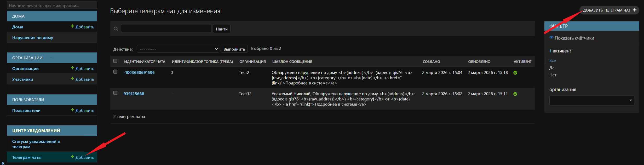644x165 pixels.
Task: Toggle the Показать счётчики eye icon
Action: coord(551,37)
